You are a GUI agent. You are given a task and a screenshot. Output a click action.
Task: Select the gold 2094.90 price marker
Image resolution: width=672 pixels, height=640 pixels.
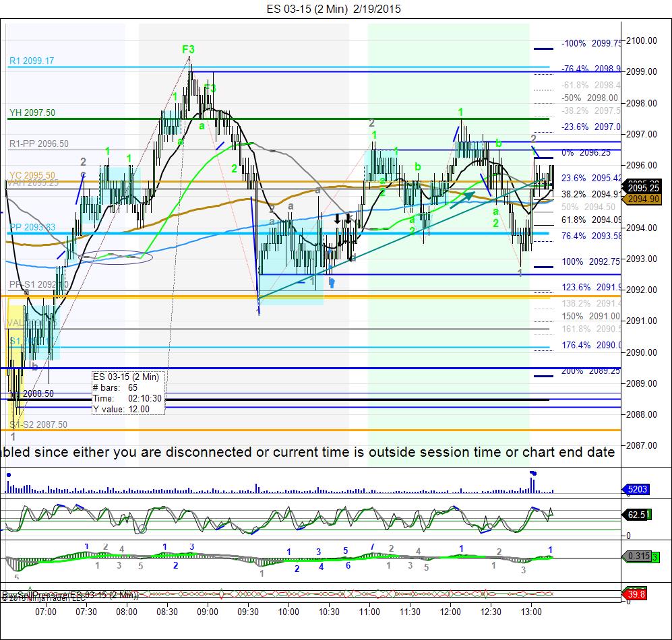pos(642,199)
